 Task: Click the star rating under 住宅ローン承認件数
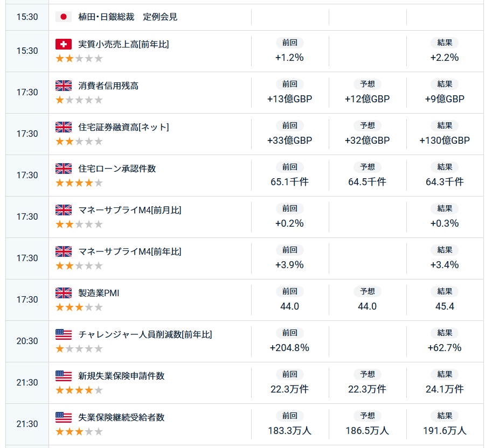(79, 183)
